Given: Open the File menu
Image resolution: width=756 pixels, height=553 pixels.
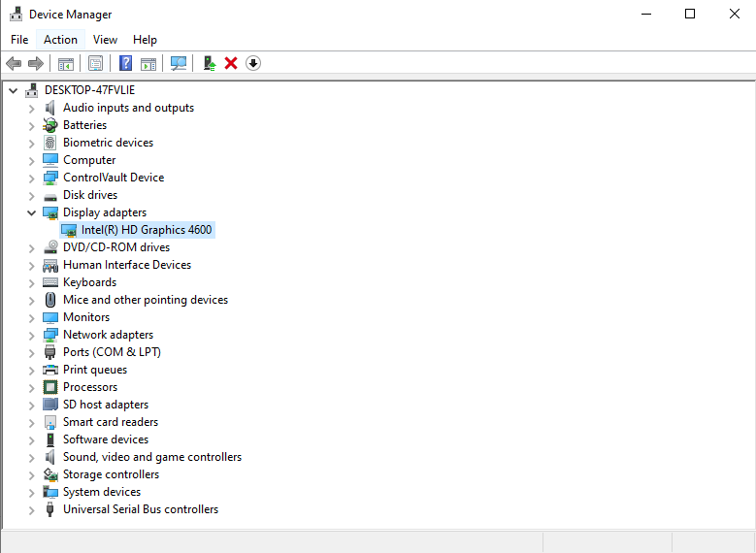Looking at the screenshot, I should pyautogui.click(x=19, y=40).
